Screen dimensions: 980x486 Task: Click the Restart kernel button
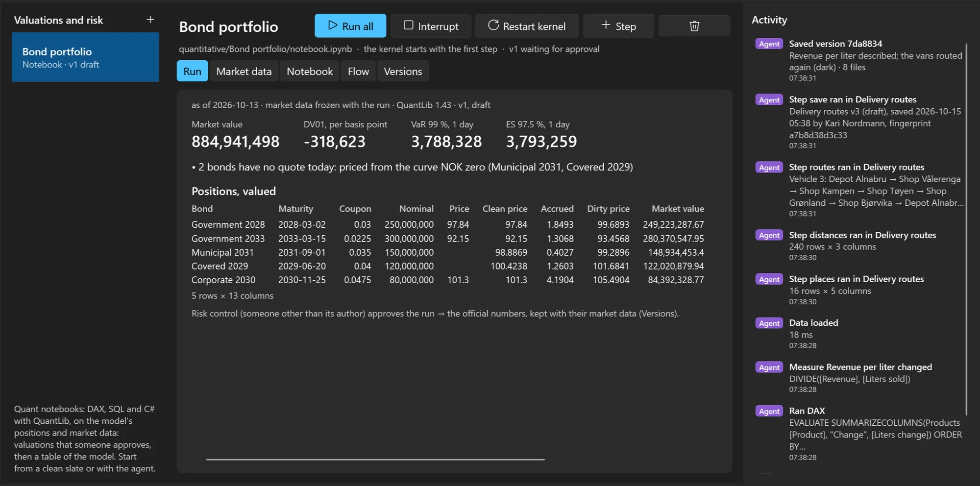click(527, 26)
